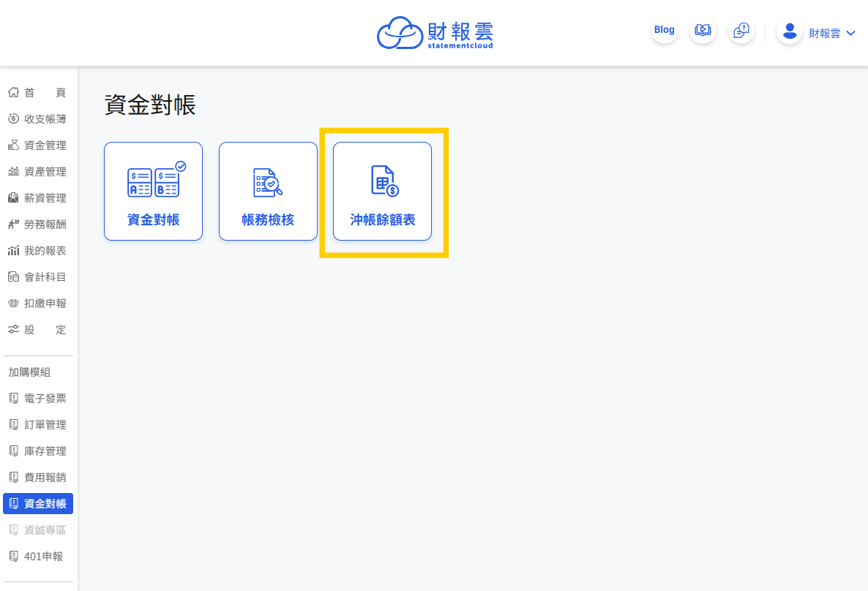
Task: Open the help chat icon in header
Action: pyautogui.click(x=741, y=31)
